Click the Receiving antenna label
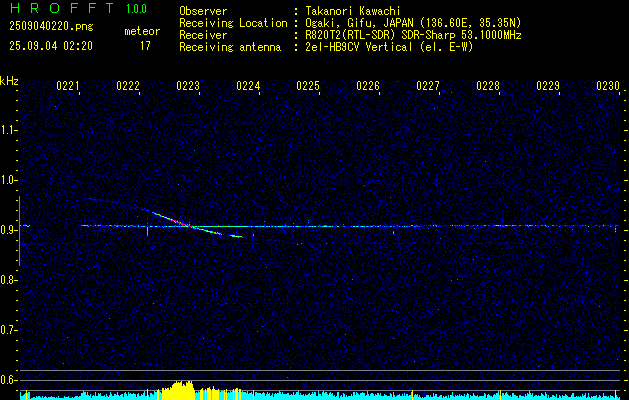629x400 pixels. pyautogui.click(x=230, y=47)
